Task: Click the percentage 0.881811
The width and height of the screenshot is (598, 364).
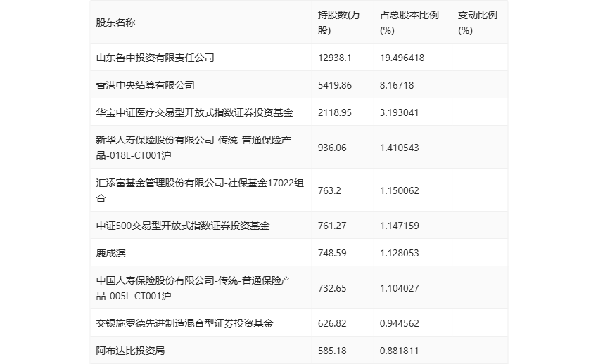Action: click(x=400, y=351)
